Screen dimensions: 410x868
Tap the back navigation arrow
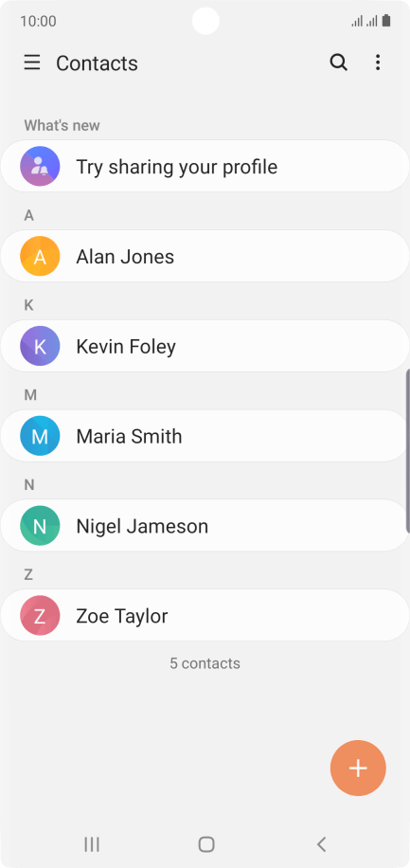[x=321, y=844]
